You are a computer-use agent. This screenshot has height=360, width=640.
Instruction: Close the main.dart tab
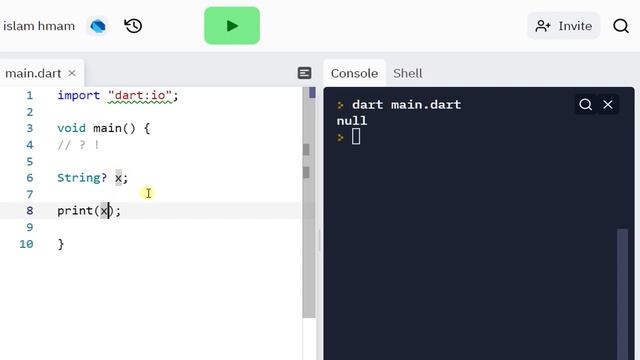(72, 73)
